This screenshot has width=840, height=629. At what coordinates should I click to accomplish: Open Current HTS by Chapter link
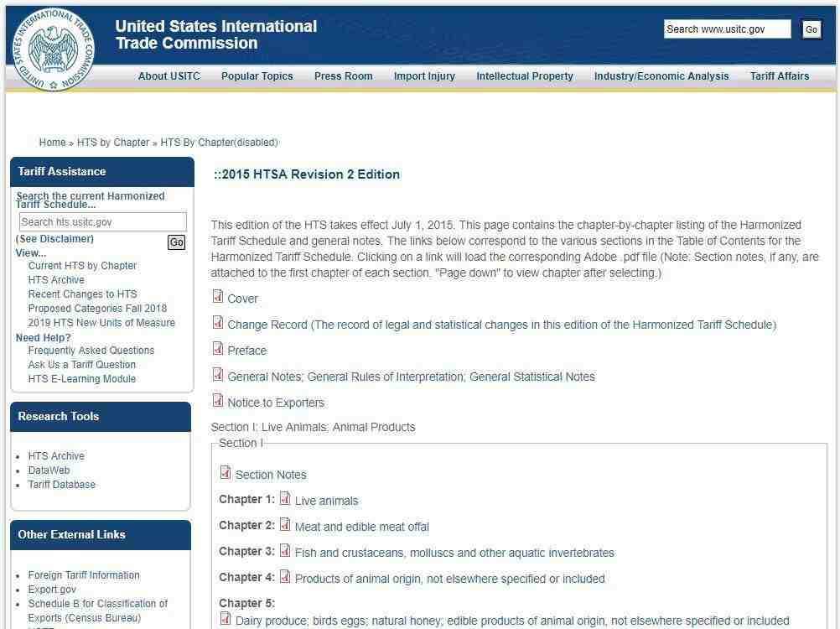82,266
